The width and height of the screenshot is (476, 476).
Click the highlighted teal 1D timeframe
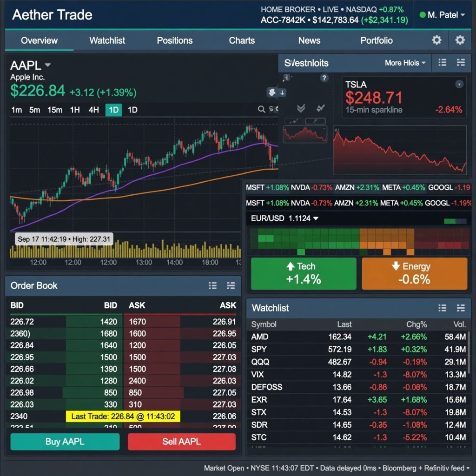point(113,110)
